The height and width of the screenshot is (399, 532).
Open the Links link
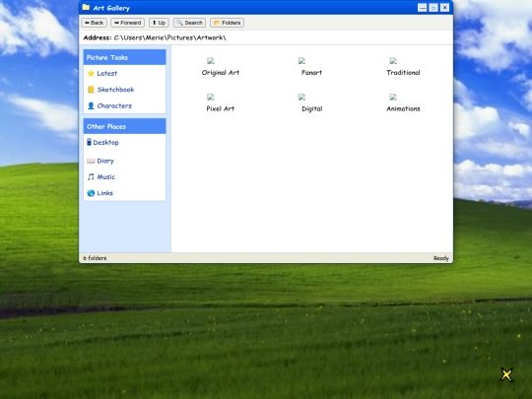pos(104,193)
